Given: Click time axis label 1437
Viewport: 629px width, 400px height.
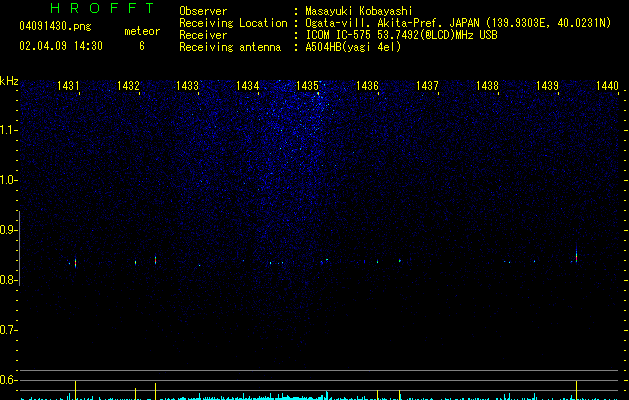Looking at the screenshot, I should tap(427, 86).
